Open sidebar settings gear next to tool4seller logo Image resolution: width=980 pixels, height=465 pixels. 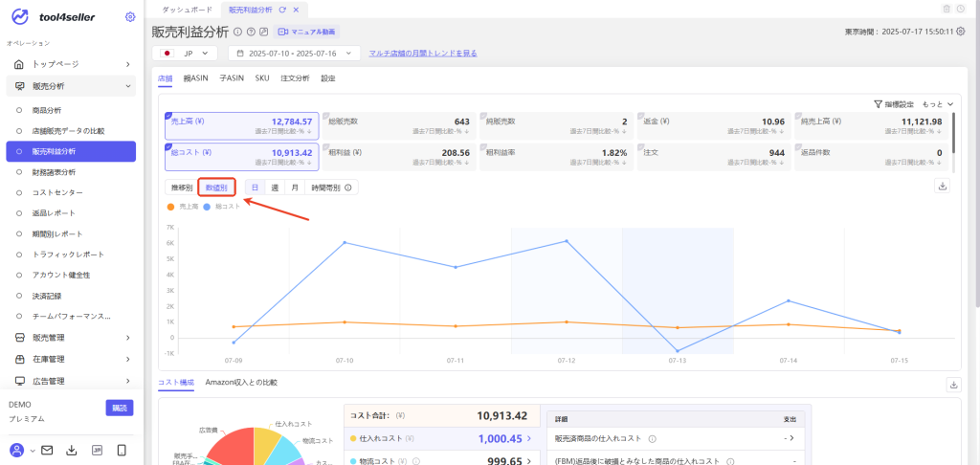[130, 17]
